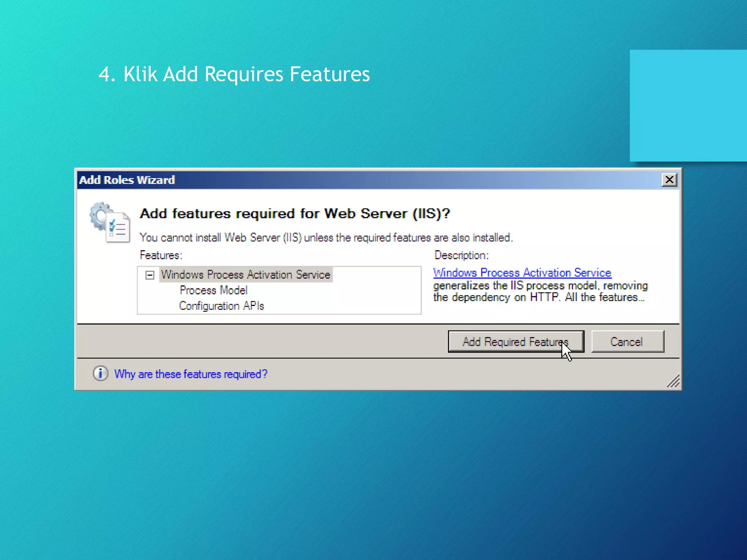
Task: Collapse the Windows Process Activation Service node
Action: point(150,275)
